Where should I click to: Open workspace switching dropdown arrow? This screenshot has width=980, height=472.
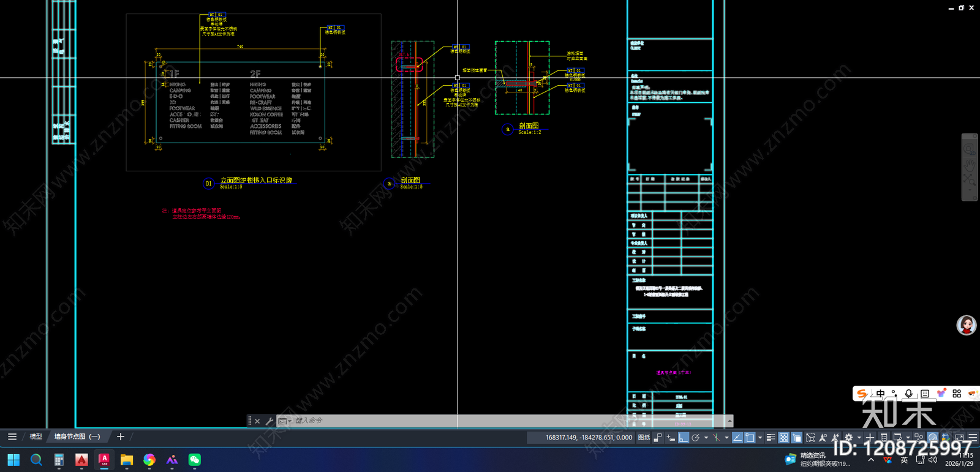coord(859,437)
